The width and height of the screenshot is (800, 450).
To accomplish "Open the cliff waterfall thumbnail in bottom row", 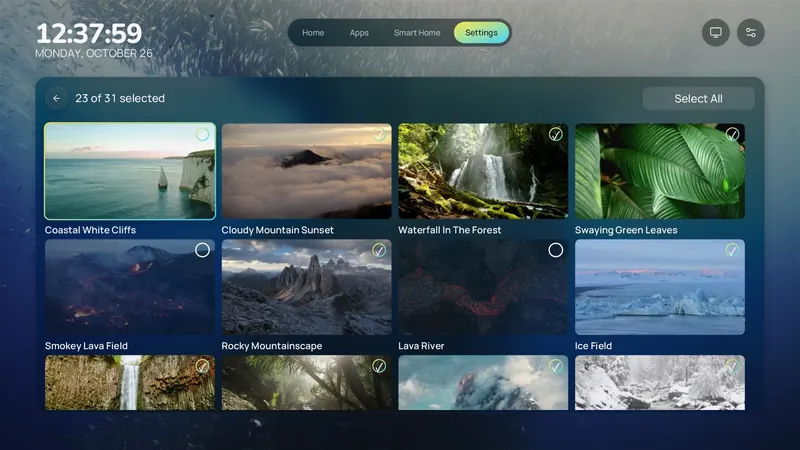I will pos(130,383).
